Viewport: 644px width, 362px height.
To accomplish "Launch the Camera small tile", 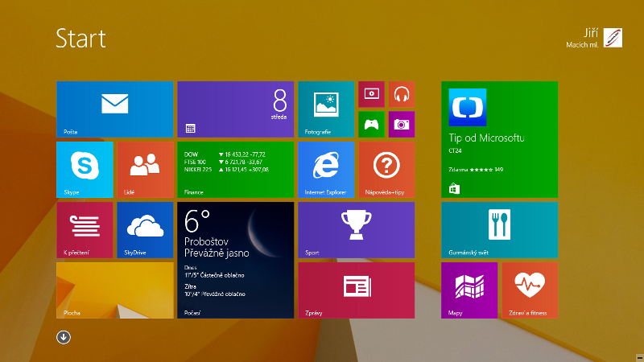I will (x=402, y=125).
